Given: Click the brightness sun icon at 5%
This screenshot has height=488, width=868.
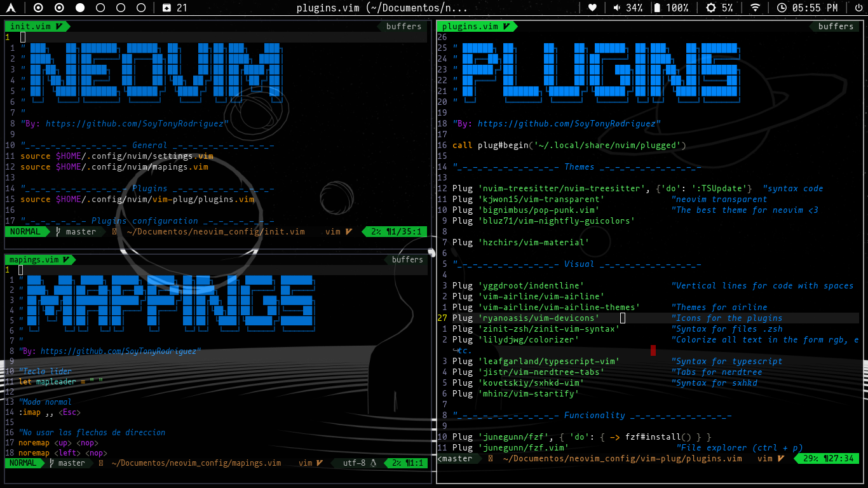Looking at the screenshot, I should pyautogui.click(x=711, y=8).
